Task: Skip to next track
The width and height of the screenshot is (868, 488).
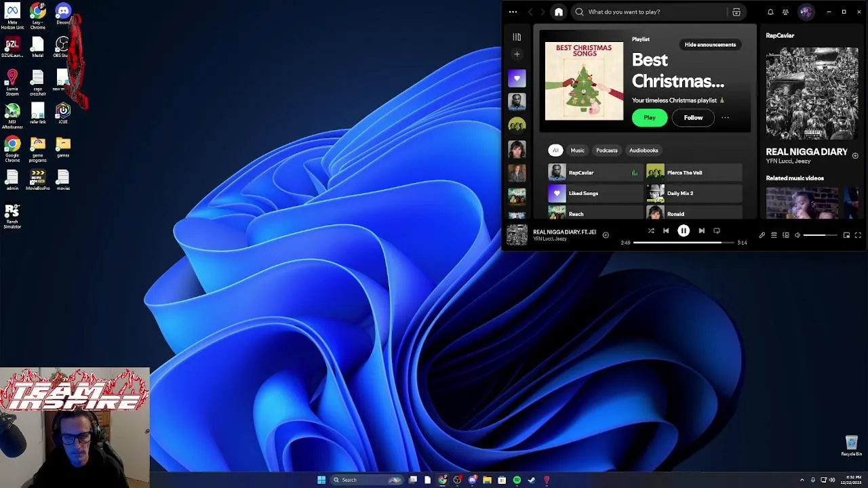Action: 701,231
